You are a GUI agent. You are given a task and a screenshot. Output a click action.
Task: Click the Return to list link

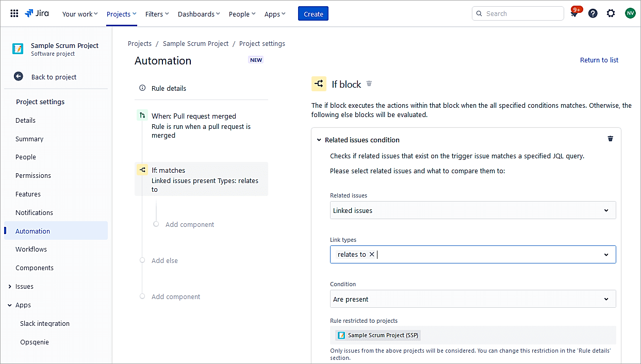599,60
